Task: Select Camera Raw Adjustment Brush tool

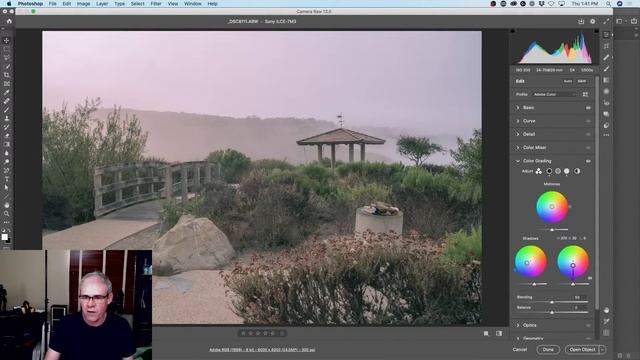Action: pyautogui.click(x=607, y=69)
